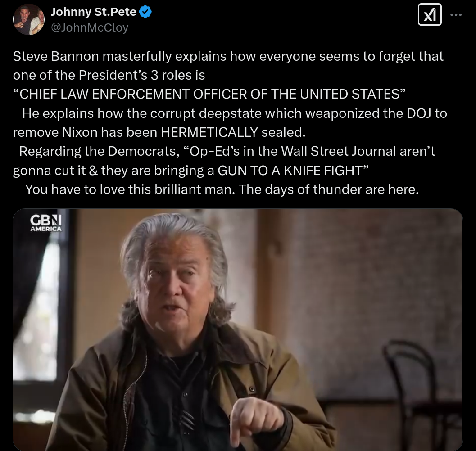The width and height of the screenshot is (476, 451).
Task: Click the word HERMETICALLY in the post
Action: (x=209, y=132)
